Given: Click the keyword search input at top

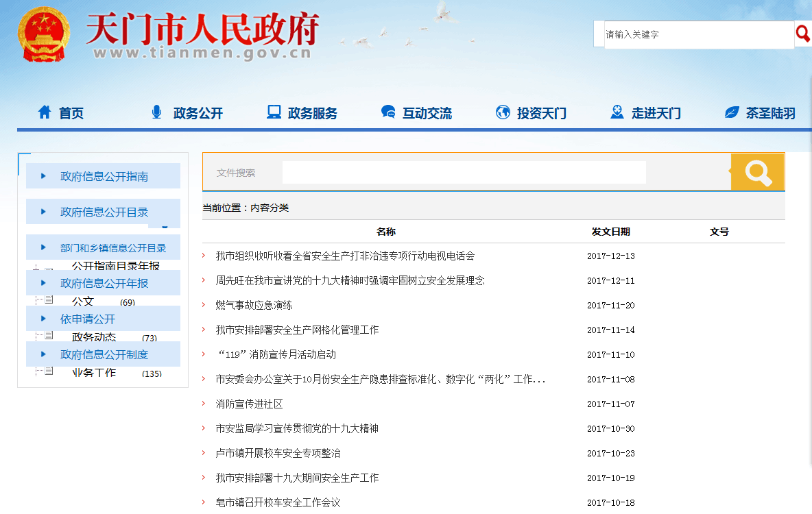Looking at the screenshot, I should tap(698, 34).
